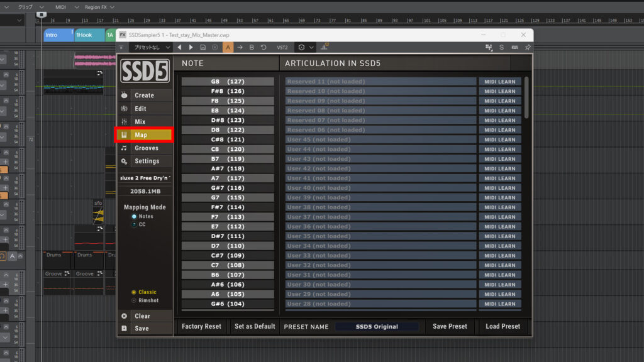Pin the SSDSampler5 plugin window
Image resolution: width=644 pixels, height=362 pixels.
click(x=527, y=47)
